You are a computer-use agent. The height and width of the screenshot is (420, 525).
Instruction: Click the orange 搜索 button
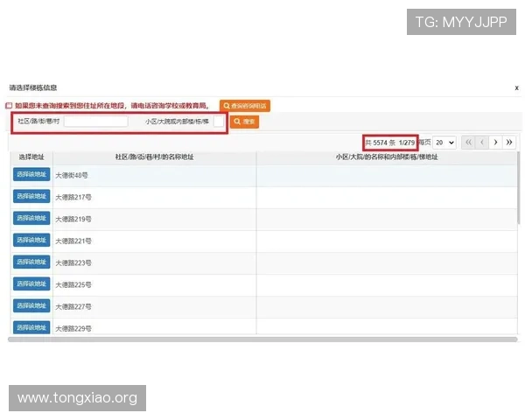point(244,122)
